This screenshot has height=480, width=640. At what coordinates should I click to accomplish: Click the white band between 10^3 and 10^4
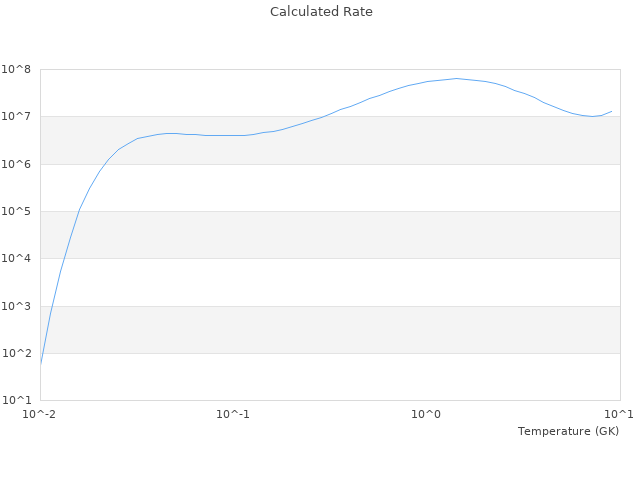pyautogui.click(x=330, y=283)
